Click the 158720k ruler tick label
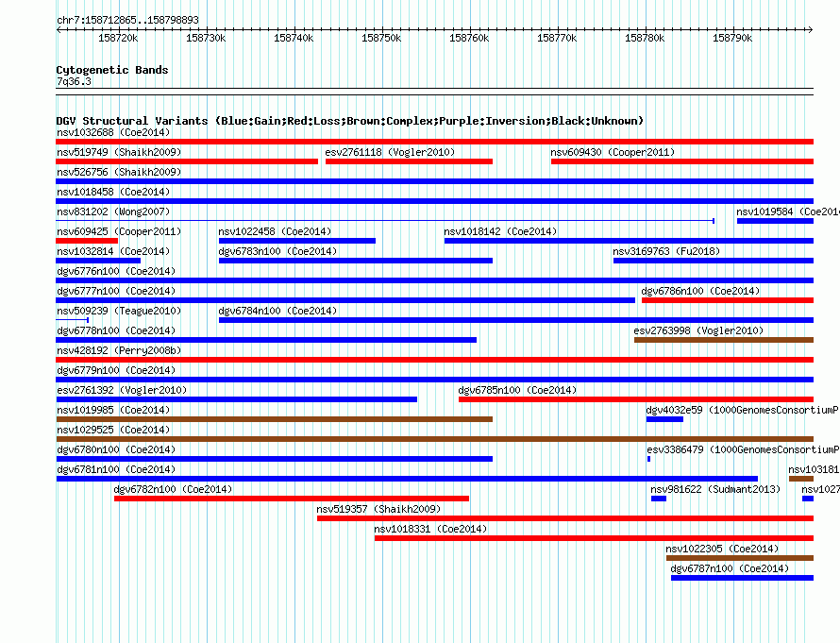This screenshot has height=643, width=840. coord(118,38)
